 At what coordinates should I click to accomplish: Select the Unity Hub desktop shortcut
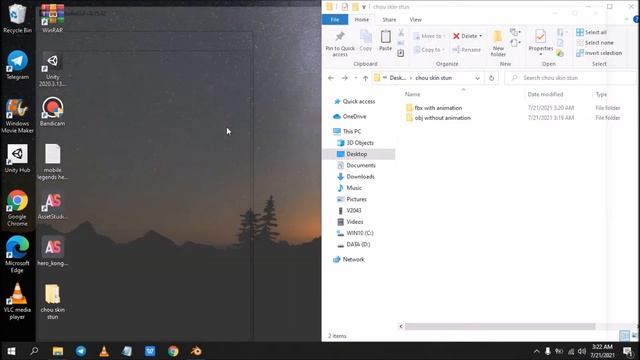pos(17,158)
